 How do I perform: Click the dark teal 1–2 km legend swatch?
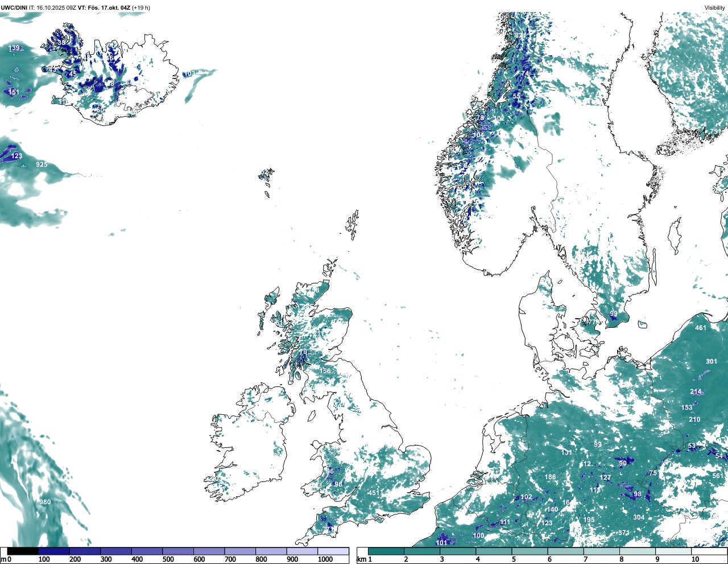386,551
